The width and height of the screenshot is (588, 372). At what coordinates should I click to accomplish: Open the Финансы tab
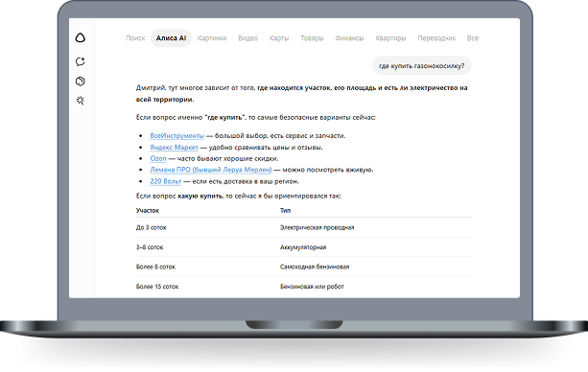pos(349,38)
